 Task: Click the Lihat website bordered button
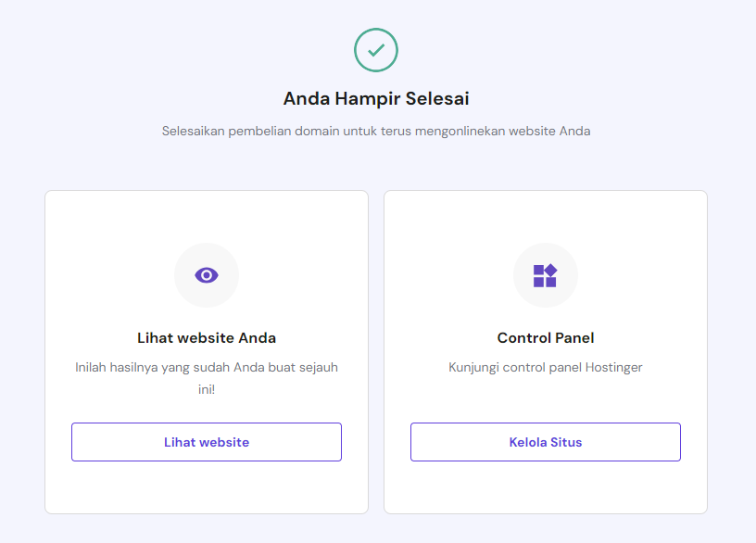pos(206,442)
